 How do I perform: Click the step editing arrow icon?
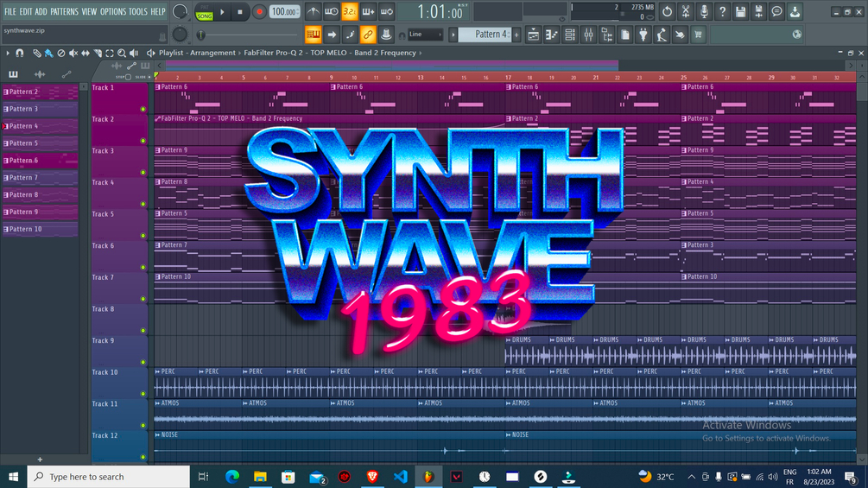tap(332, 35)
